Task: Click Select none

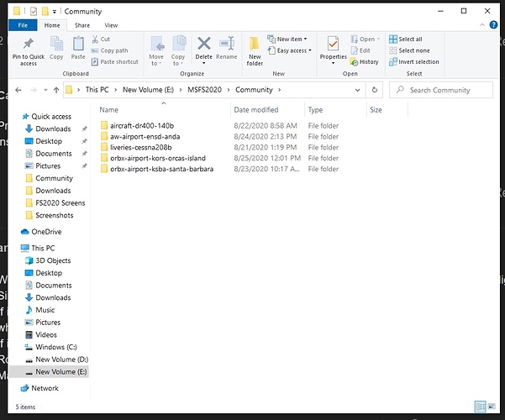Action: tap(409, 50)
